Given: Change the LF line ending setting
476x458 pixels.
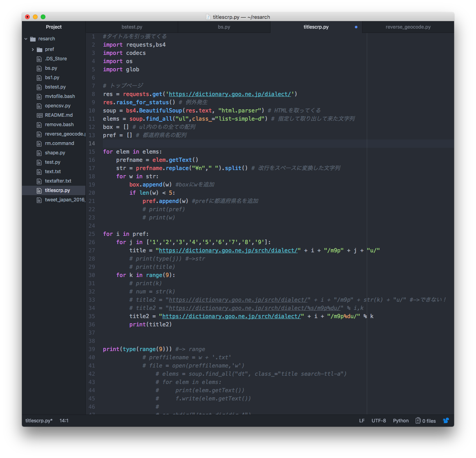Looking at the screenshot, I should click(x=362, y=421).
